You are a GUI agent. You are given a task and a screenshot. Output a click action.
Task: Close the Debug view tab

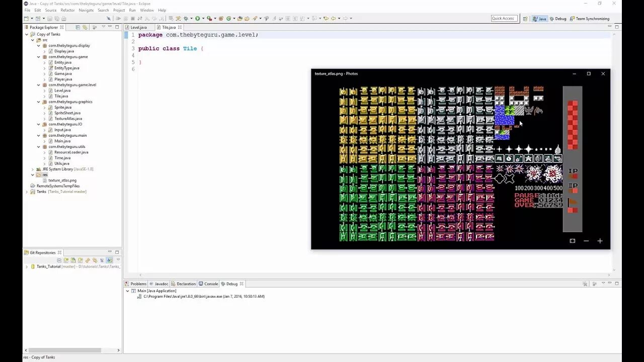[x=242, y=284]
